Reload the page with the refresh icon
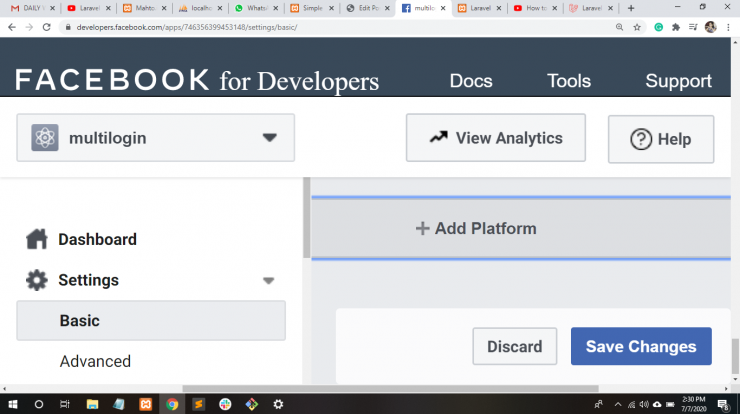 tap(46, 27)
